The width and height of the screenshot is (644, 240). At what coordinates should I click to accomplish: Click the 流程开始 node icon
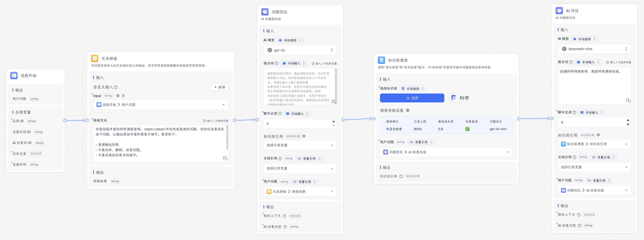(x=14, y=75)
